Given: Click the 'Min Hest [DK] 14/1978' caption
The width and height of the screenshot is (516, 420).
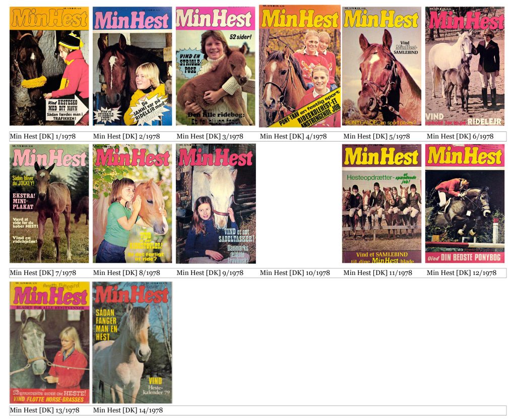Looking at the screenshot, I should click(x=128, y=410).
